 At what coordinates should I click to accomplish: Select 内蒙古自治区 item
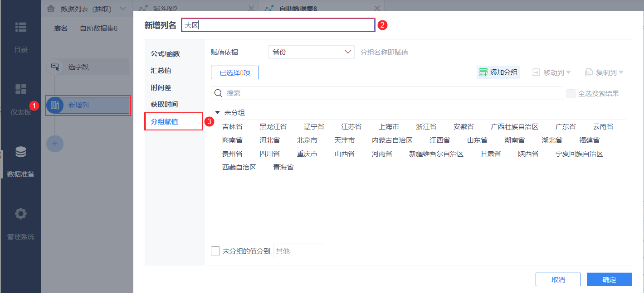tap(392, 140)
